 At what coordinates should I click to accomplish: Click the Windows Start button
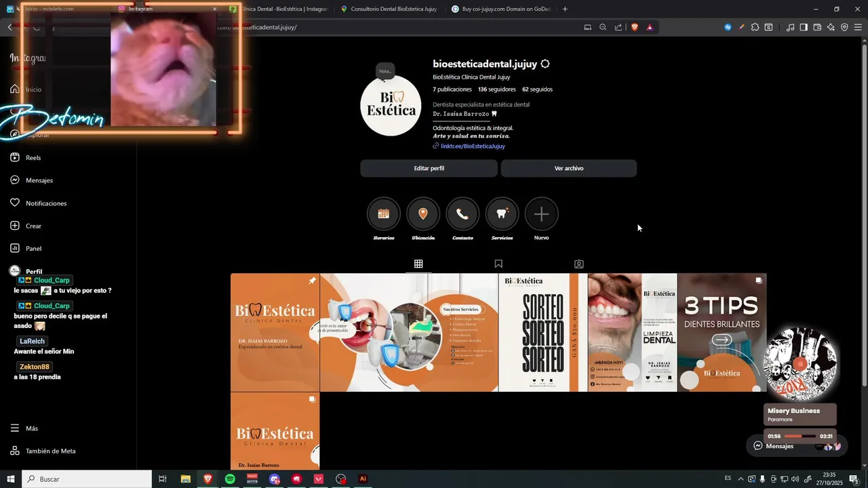[x=10, y=479]
